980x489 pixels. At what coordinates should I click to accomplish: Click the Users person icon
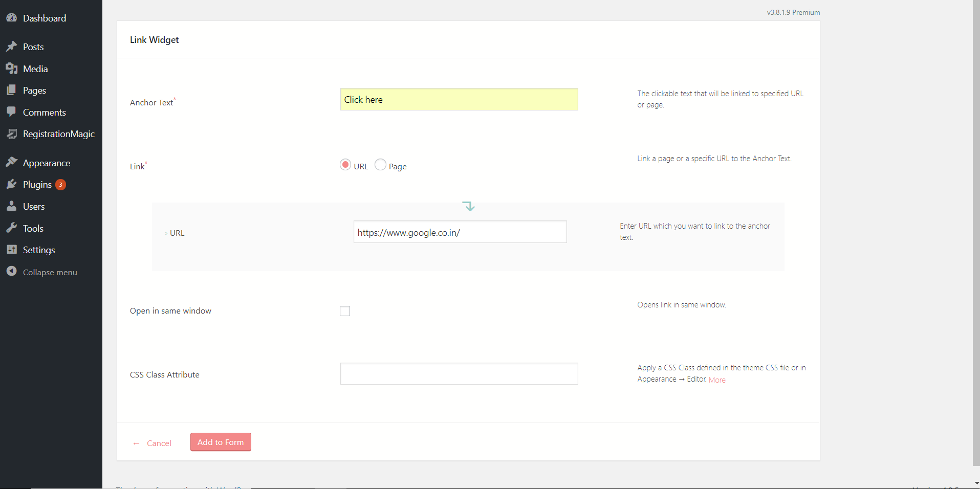(11, 206)
